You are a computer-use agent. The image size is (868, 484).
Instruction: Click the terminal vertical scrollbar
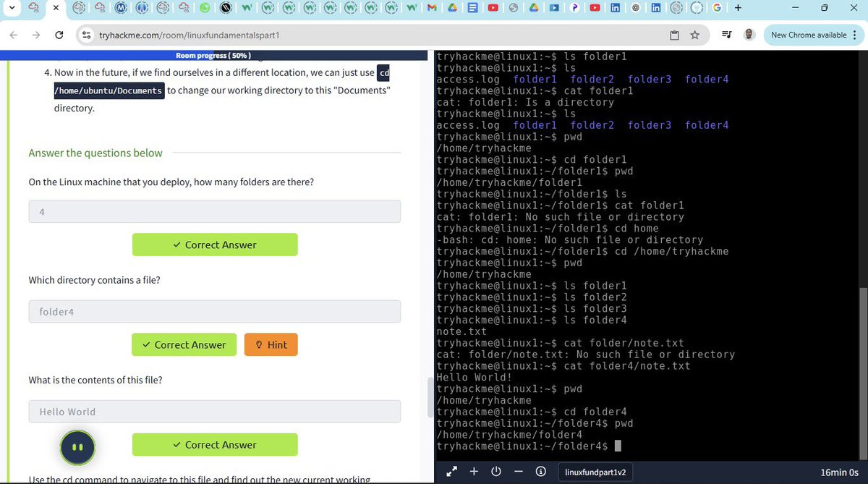tap(863, 373)
